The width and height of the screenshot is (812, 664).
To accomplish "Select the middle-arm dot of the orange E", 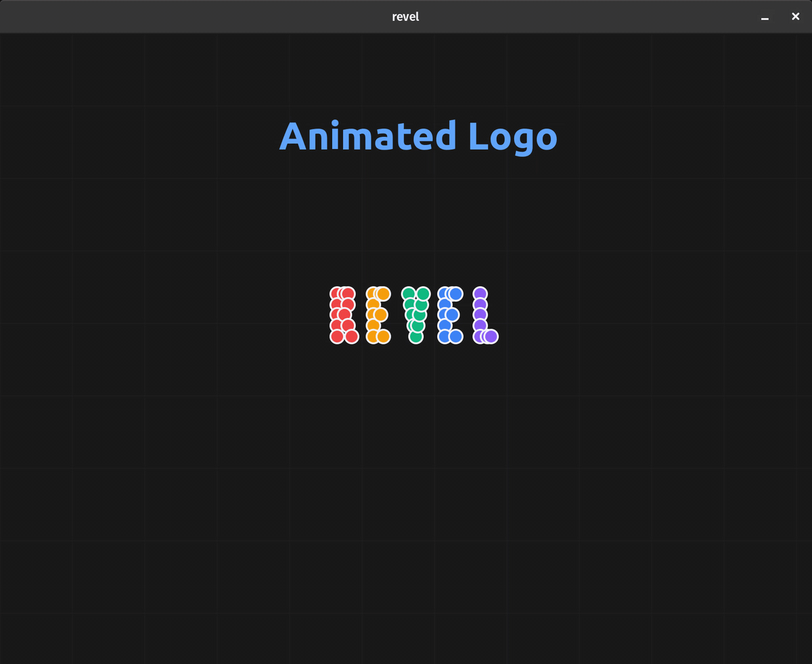I will [381, 315].
